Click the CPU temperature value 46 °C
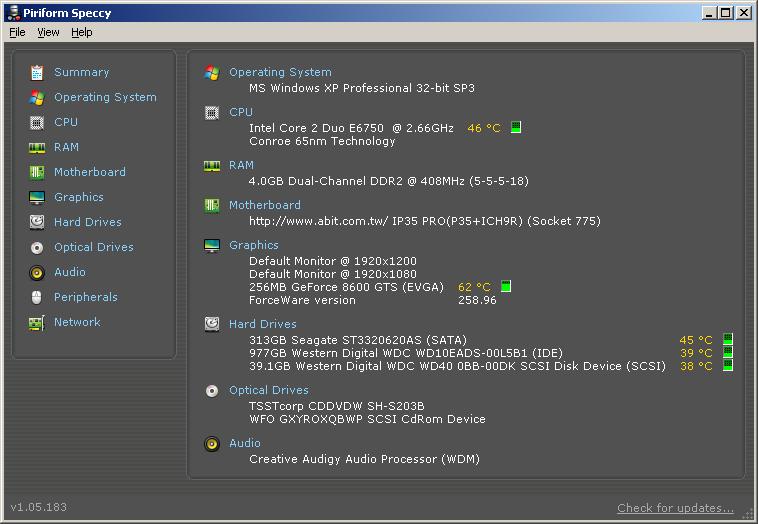Image resolution: width=758 pixels, height=524 pixels. [x=484, y=129]
